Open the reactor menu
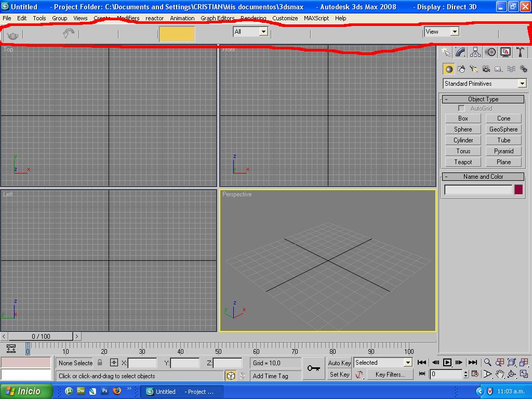Viewport: 532px width, 399px height. 154,18
